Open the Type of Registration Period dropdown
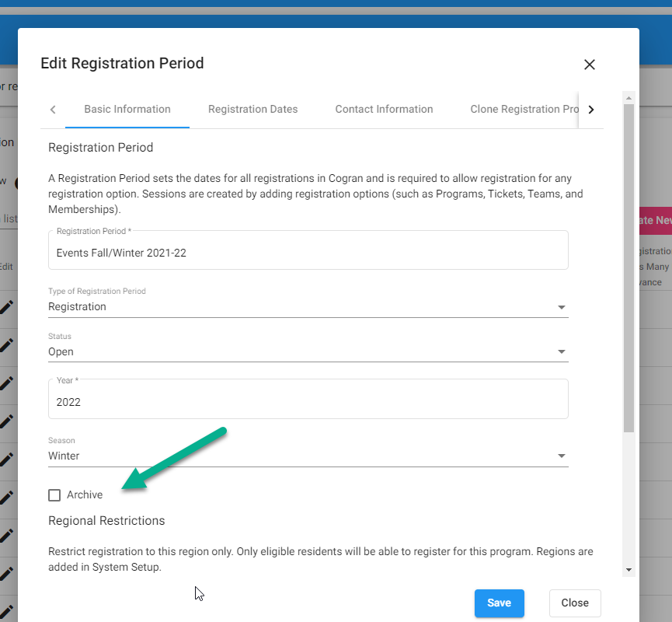This screenshot has width=672, height=622. click(x=308, y=307)
